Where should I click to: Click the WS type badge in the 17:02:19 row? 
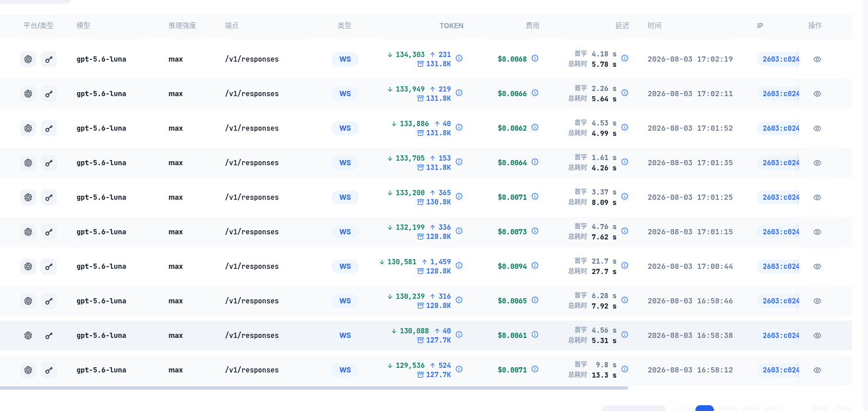[345, 59]
